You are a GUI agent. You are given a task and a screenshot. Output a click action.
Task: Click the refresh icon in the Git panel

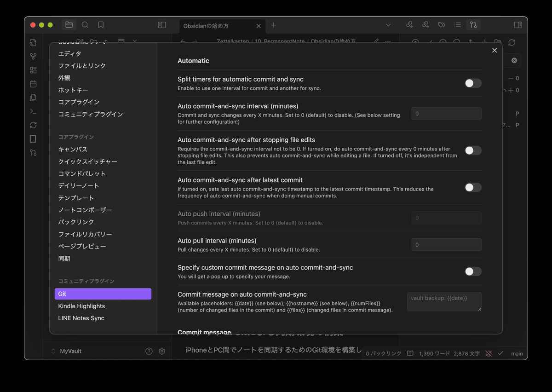point(512,42)
